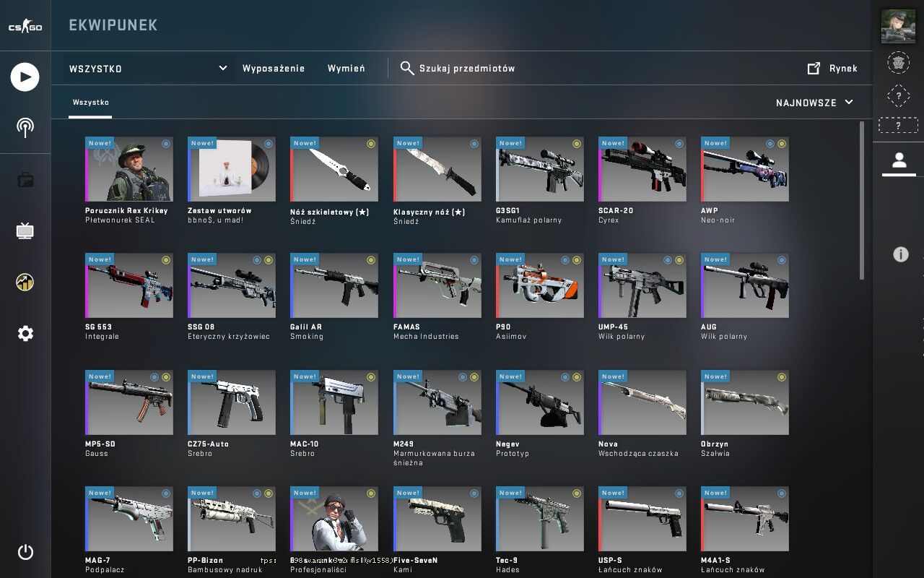Open the stats graph icon

click(x=25, y=282)
